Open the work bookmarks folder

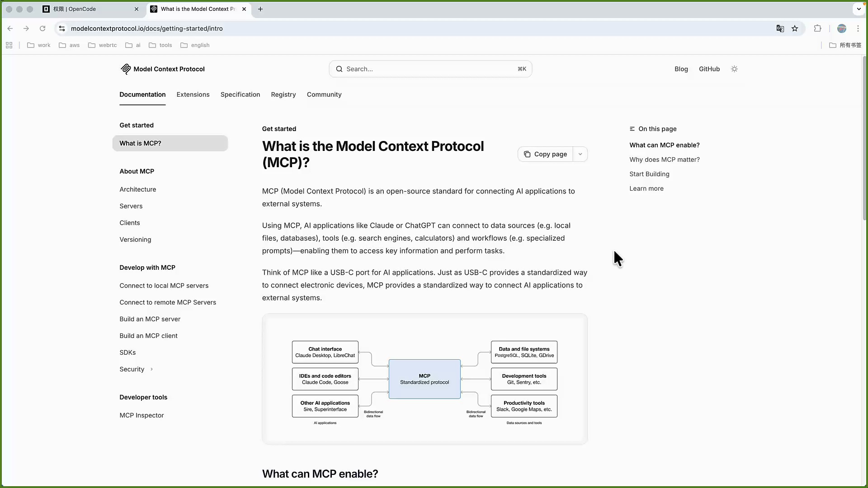coord(39,45)
